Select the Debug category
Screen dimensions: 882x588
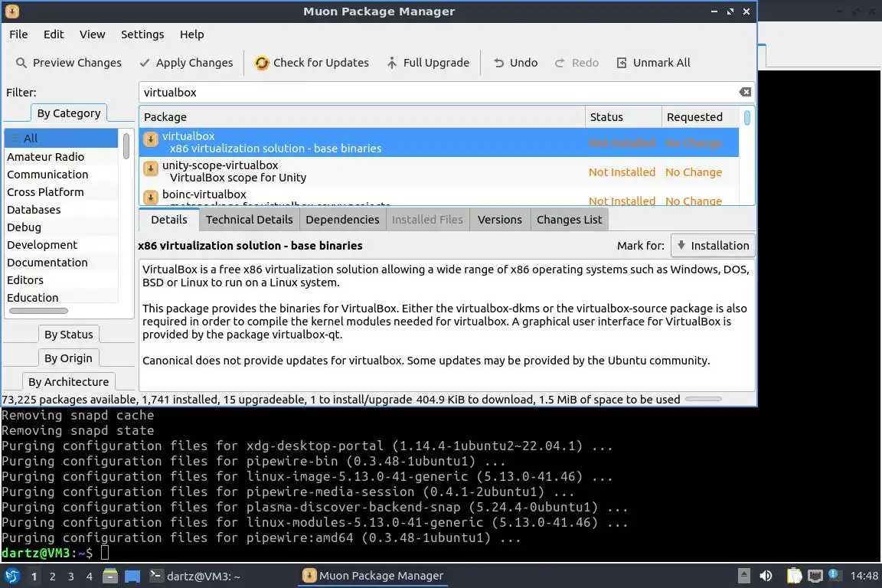[61, 227]
